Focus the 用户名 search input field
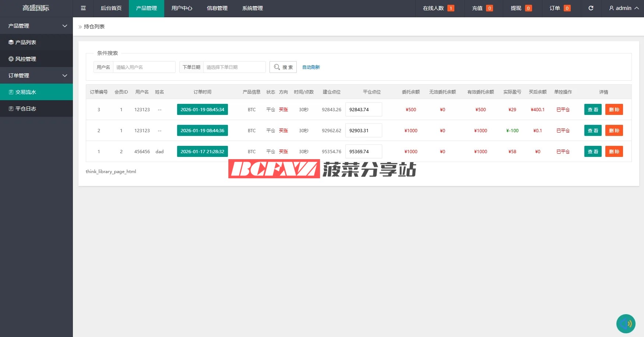Viewport: 644px width, 337px height. [x=144, y=67]
